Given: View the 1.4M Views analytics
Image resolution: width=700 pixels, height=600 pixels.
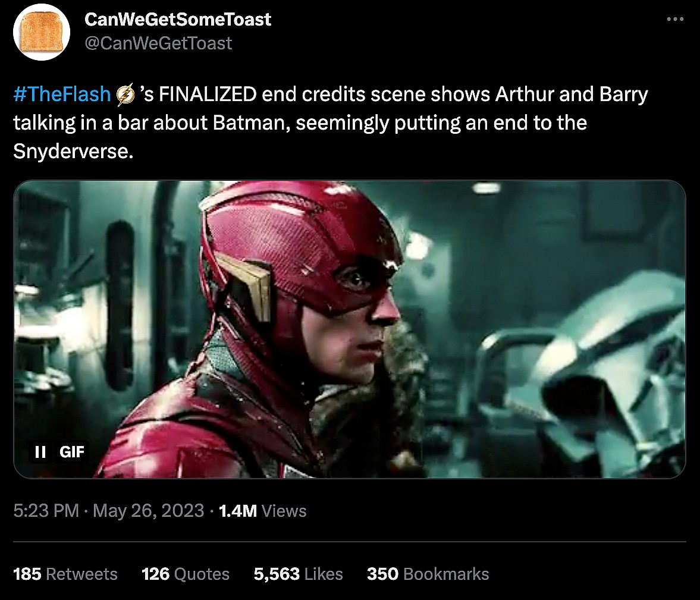Looking at the screenshot, I should (x=263, y=511).
